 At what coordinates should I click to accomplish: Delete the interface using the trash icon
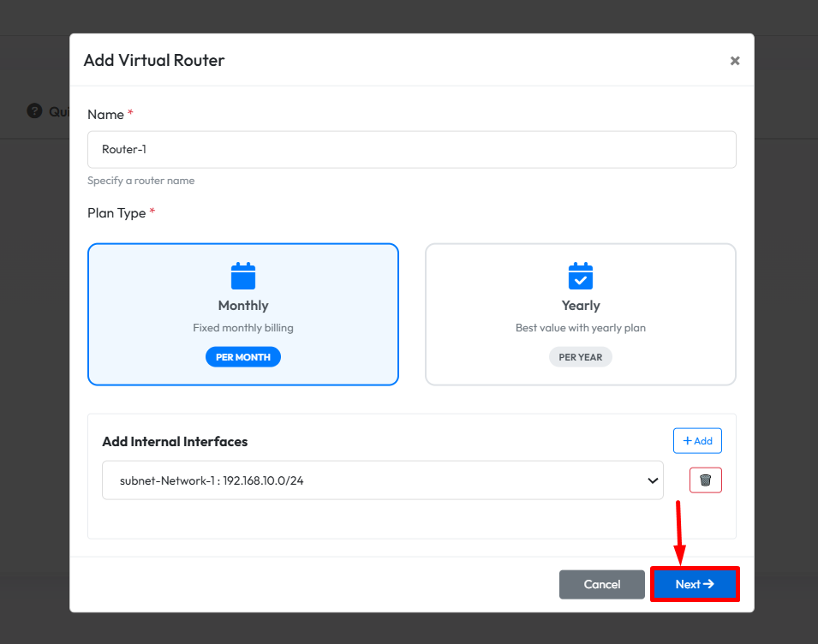(705, 480)
